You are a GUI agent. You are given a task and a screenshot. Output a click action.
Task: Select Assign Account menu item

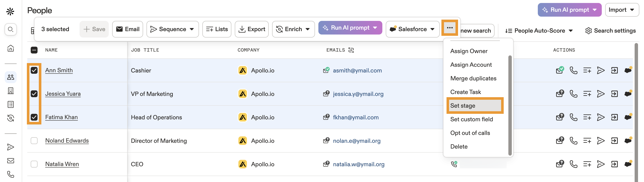[471, 65]
